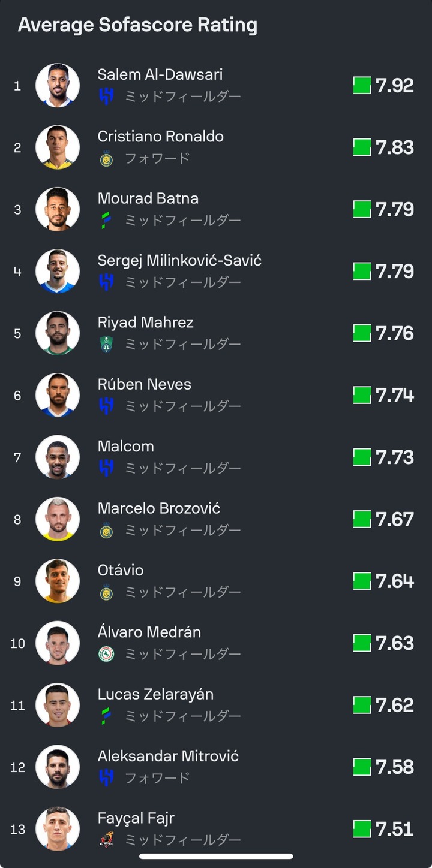Click the green 7.92 rating box
This screenshot has width=432, height=868.
pos(362,85)
